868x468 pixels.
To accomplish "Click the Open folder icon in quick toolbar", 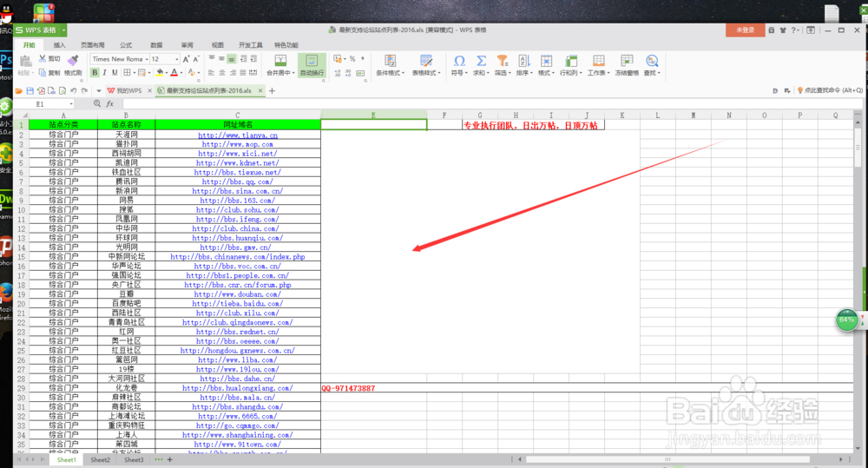I will (x=19, y=91).
